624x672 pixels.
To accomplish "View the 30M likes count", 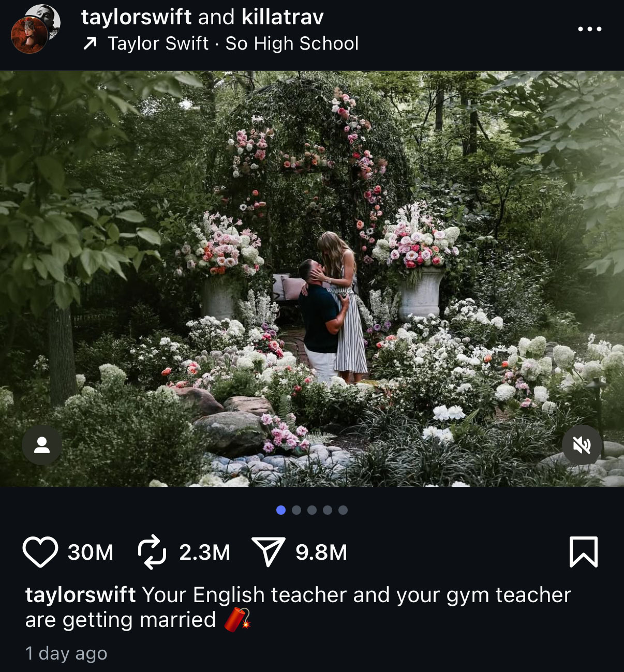I will 91,552.
